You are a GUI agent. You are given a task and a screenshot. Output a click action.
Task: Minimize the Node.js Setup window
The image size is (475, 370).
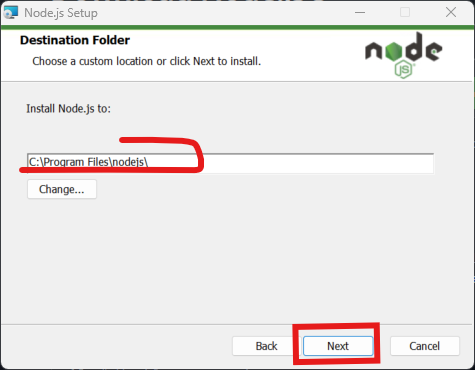point(360,13)
